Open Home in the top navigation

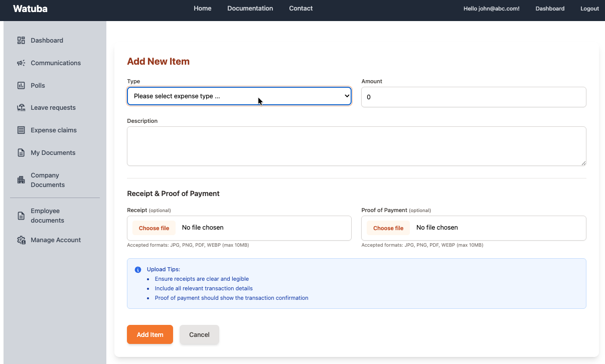(x=203, y=9)
